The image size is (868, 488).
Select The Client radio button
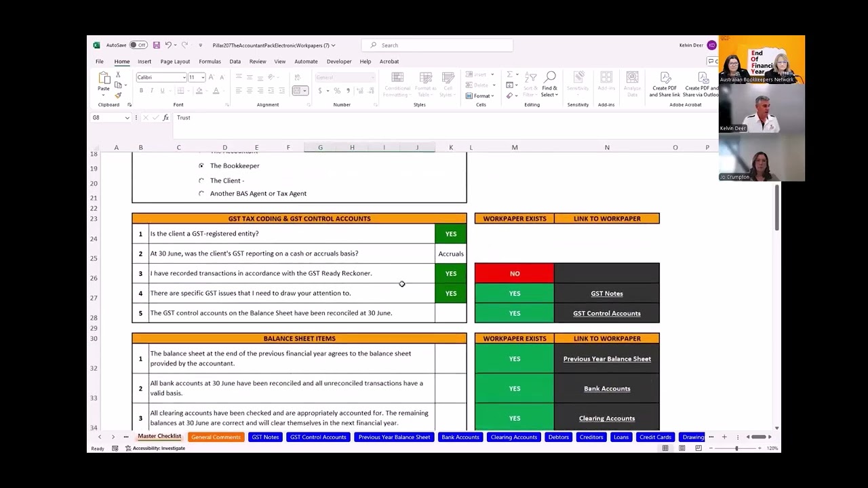[201, 180]
